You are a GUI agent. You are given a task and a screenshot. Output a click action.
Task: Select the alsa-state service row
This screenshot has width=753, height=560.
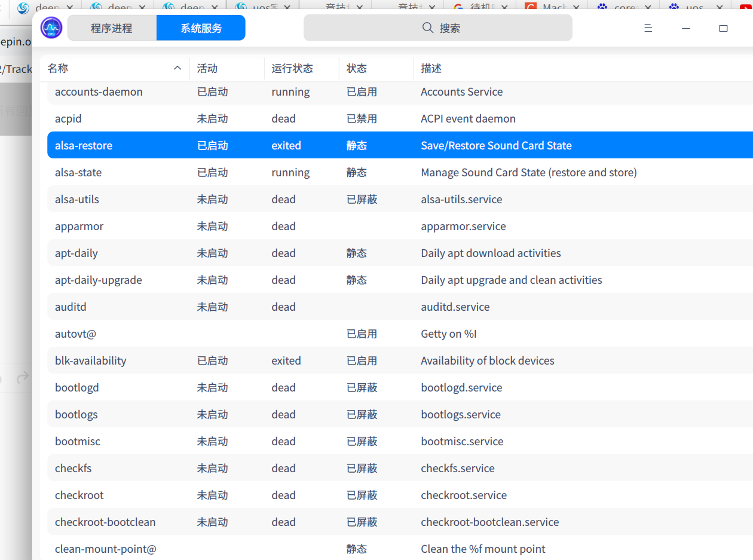pyautogui.click(x=78, y=173)
